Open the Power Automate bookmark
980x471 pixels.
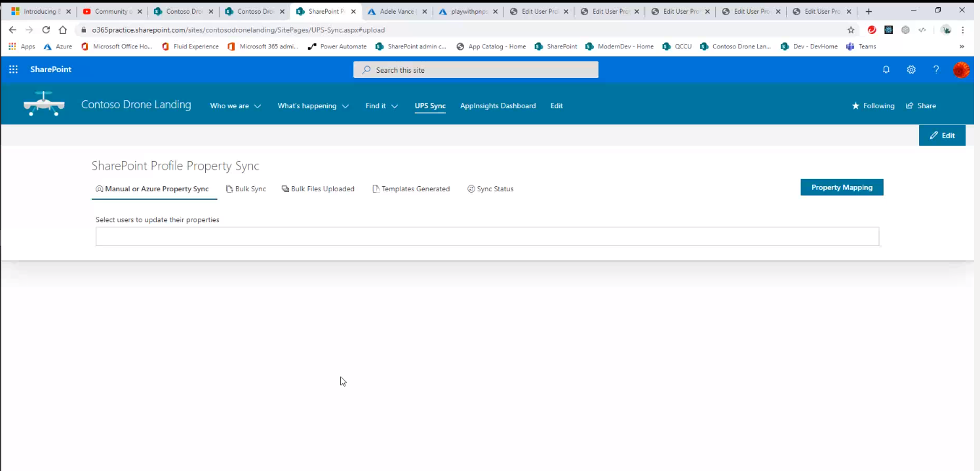coord(338,46)
